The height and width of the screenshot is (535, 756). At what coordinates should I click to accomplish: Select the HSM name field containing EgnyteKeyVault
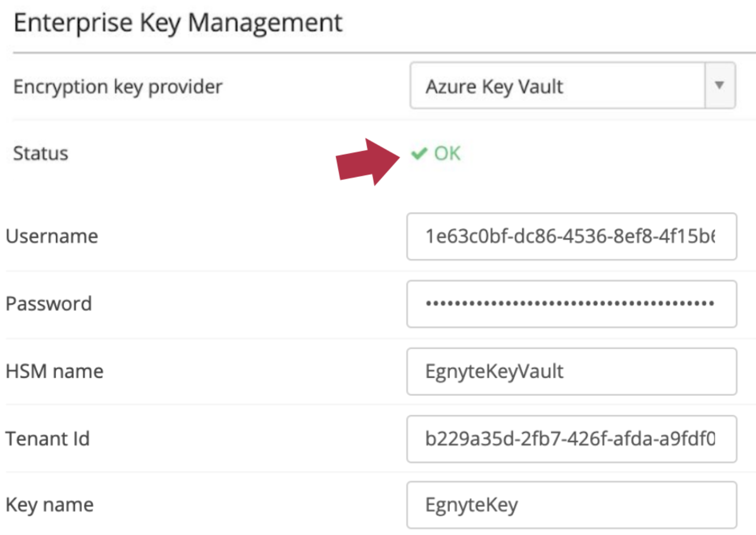tap(571, 371)
